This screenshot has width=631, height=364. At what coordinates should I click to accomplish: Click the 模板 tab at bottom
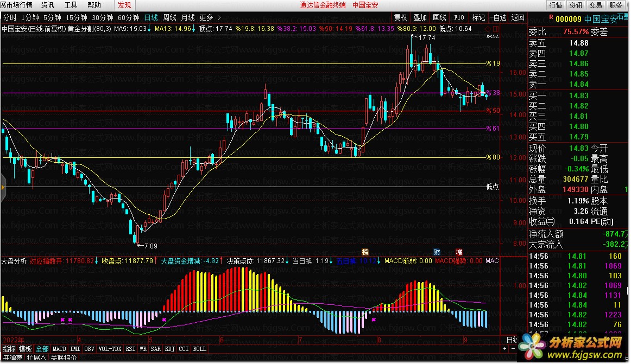pos(26,349)
